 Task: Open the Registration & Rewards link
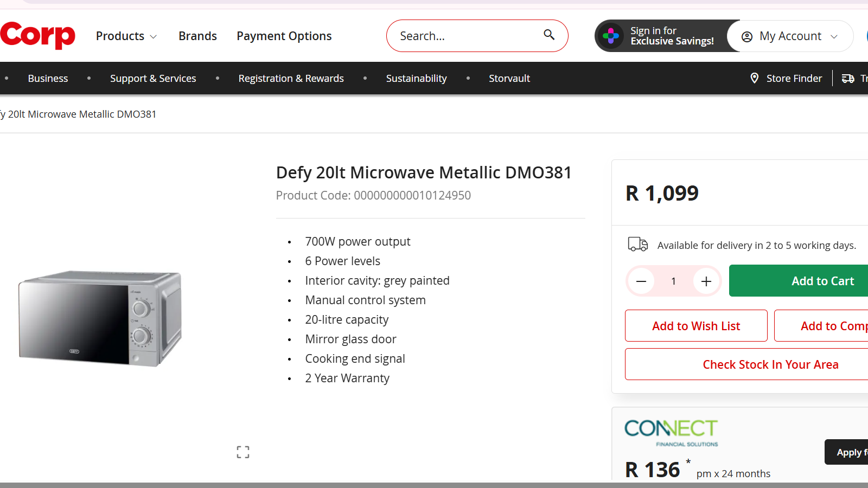[291, 79]
